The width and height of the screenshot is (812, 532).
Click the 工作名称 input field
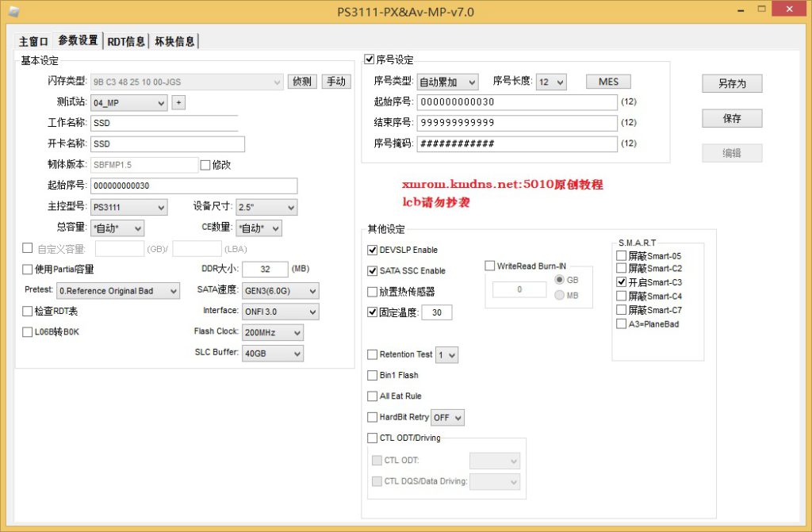point(164,123)
